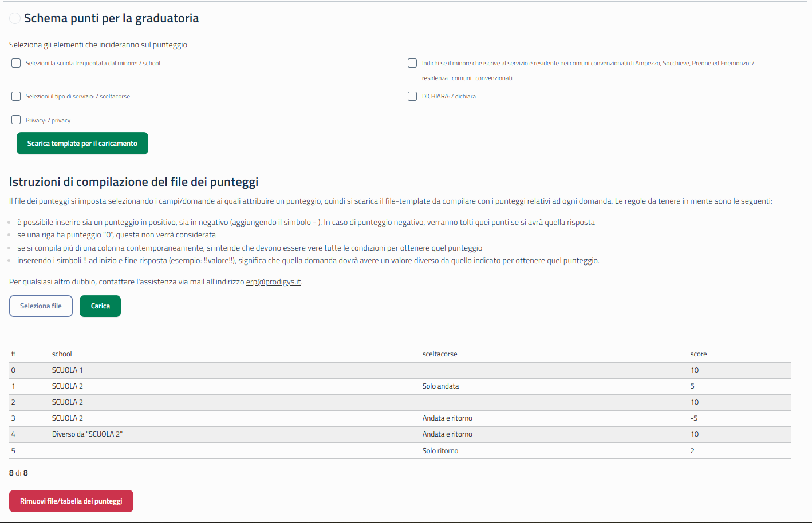Image resolution: width=812 pixels, height=523 pixels.
Task: Click the green Carica button
Action: [100, 306]
